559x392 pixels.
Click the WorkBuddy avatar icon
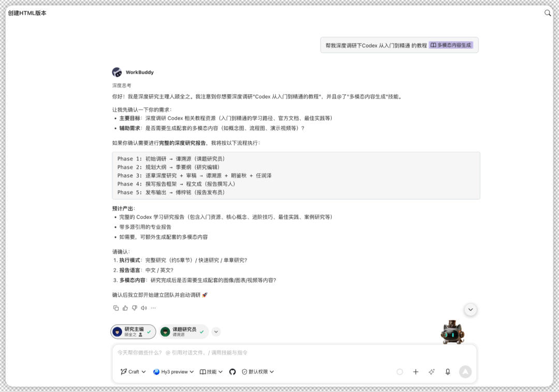coord(117,72)
